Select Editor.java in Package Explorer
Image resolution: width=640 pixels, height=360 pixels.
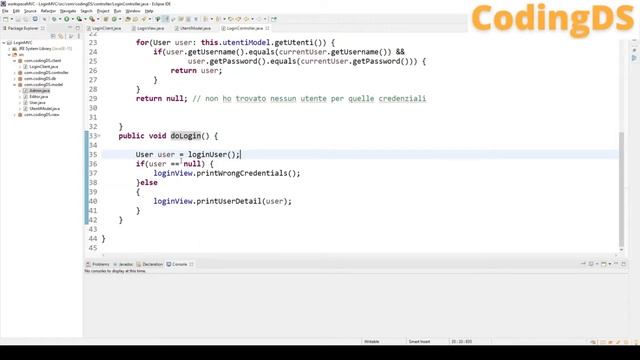(39, 97)
